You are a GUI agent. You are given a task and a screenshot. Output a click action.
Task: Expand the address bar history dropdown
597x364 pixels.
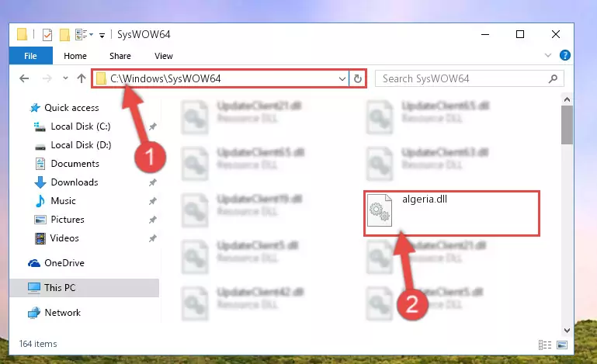pos(342,79)
